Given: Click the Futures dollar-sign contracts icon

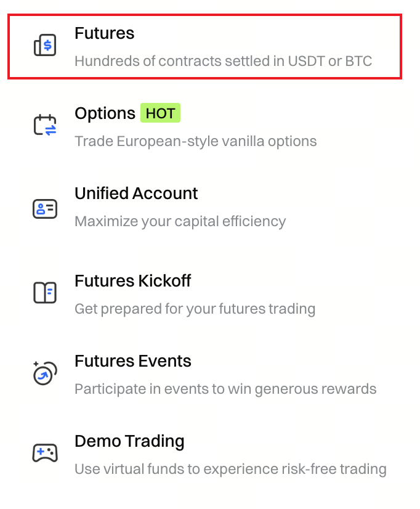Looking at the screenshot, I should click(x=45, y=46).
